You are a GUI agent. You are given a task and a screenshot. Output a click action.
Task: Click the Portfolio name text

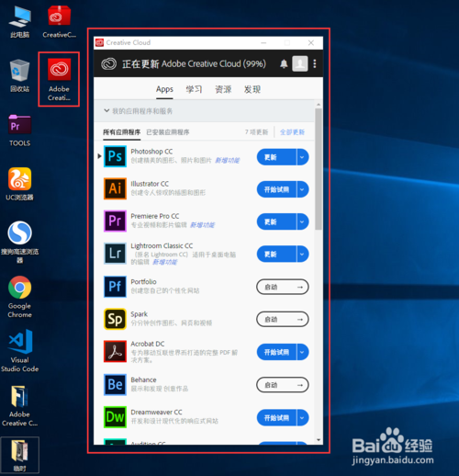pyautogui.click(x=143, y=281)
